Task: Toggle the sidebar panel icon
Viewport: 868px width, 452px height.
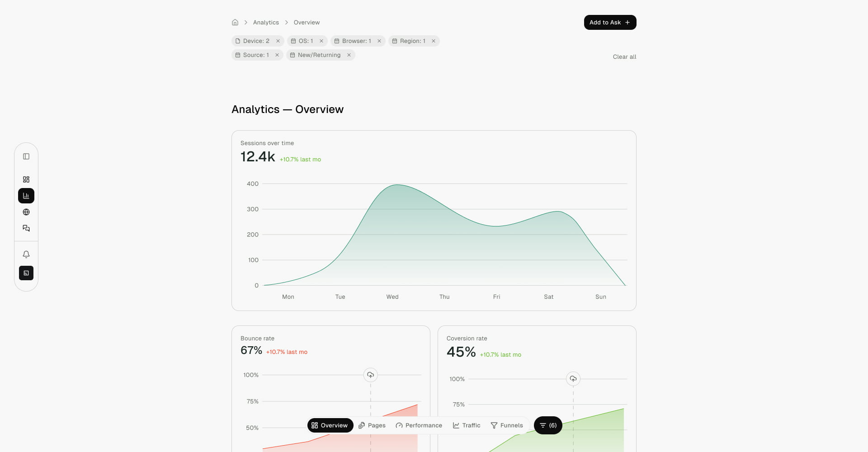Action: 26,156
